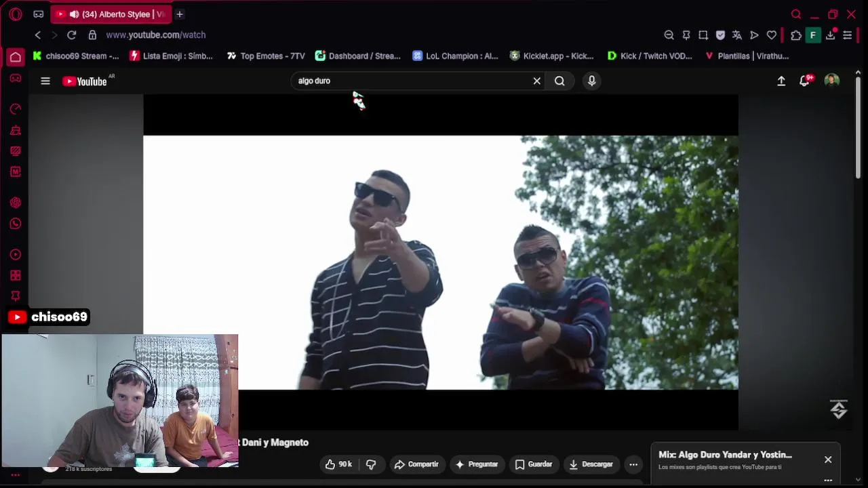Viewport: 868px width, 488px height.
Task: Open the Mix: Algo Duro Yandar y Yostin playlist
Action: point(725,455)
